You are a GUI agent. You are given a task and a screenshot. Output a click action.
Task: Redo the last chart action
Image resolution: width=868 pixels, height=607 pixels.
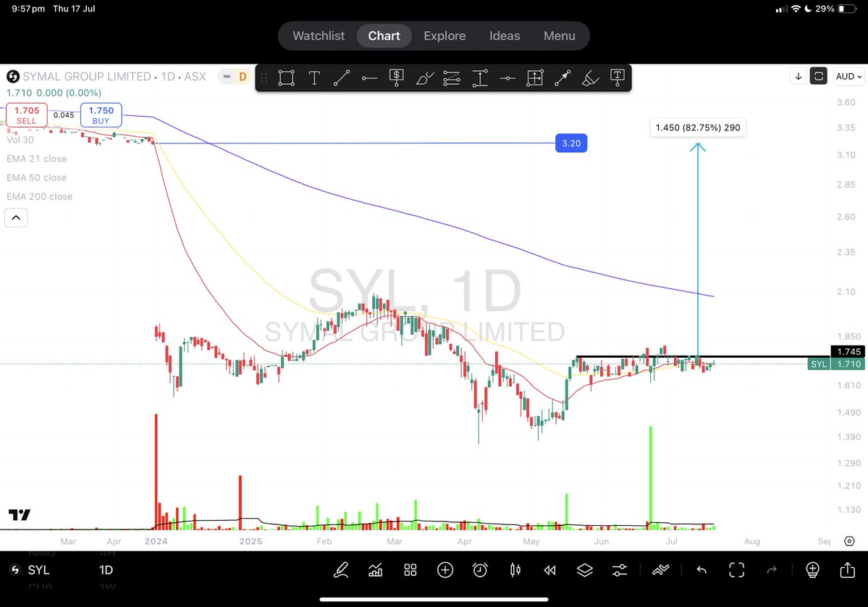pyautogui.click(x=772, y=569)
